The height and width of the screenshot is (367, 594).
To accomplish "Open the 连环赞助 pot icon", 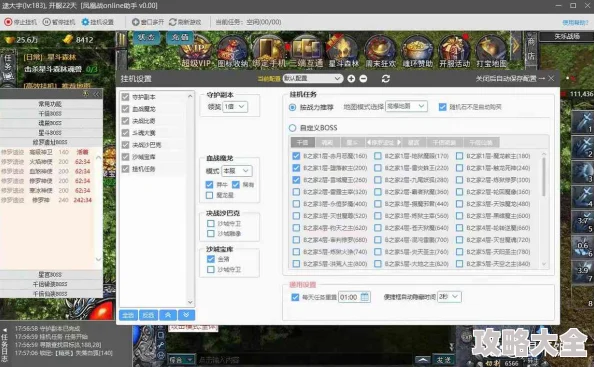I will 417,51.
